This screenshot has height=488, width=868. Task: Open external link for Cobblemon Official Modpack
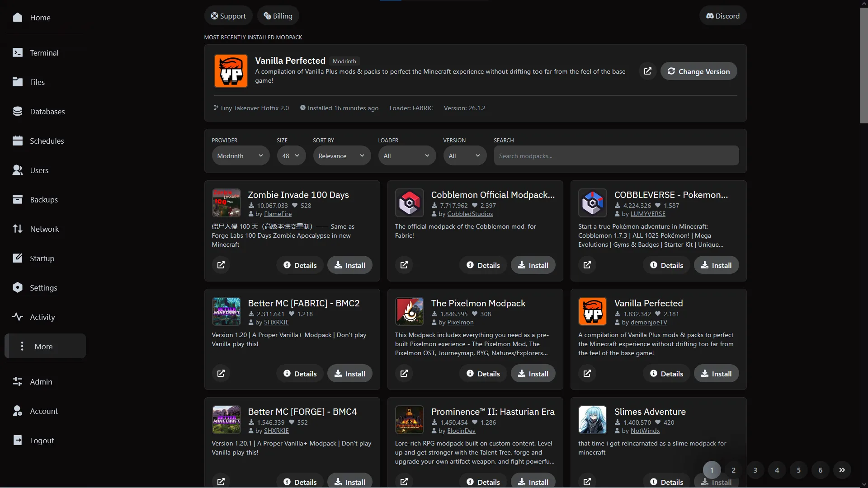tap(404, 265)
